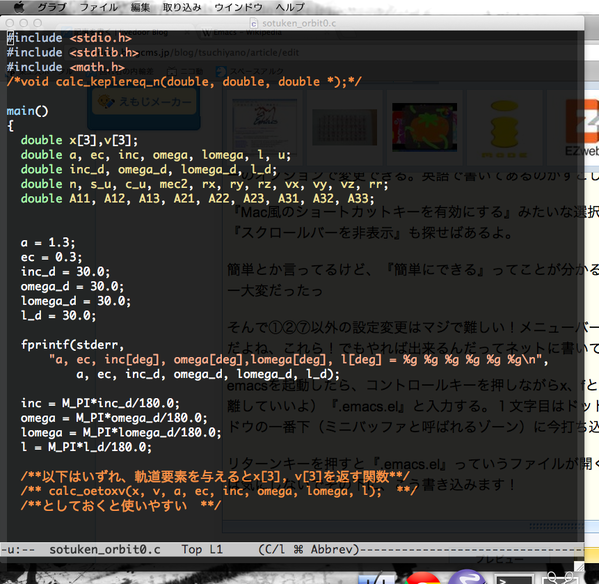Click the double n, s_u, c_u, mec2 line
The width and height of the screenshot is (599, 584).
[204, 184]
